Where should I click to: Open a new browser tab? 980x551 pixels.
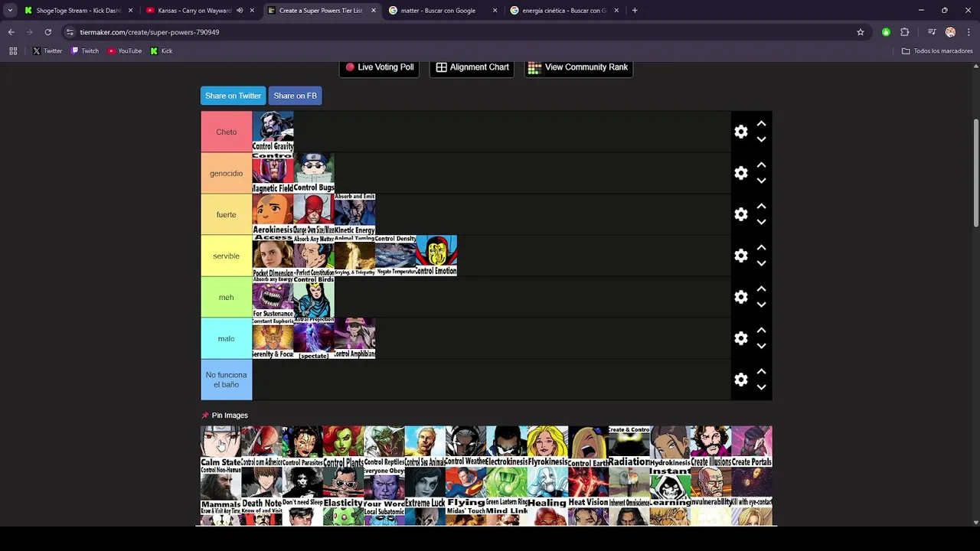coord(635,11)
